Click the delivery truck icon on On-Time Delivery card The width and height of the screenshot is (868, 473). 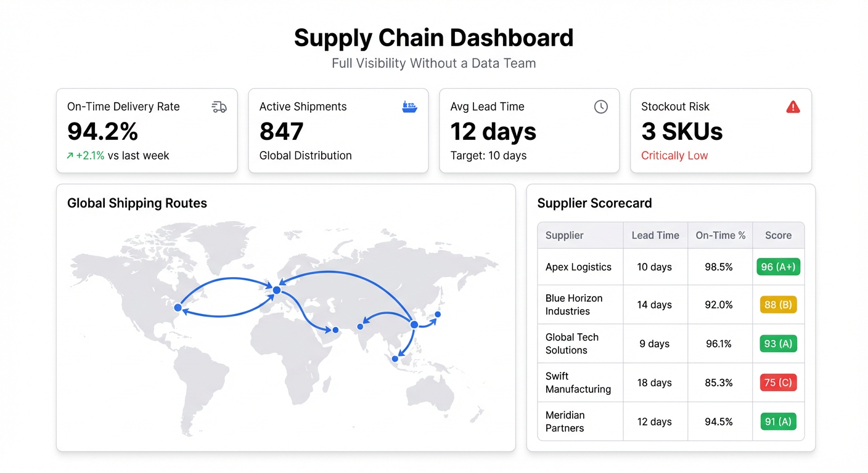tap(219, 107)
